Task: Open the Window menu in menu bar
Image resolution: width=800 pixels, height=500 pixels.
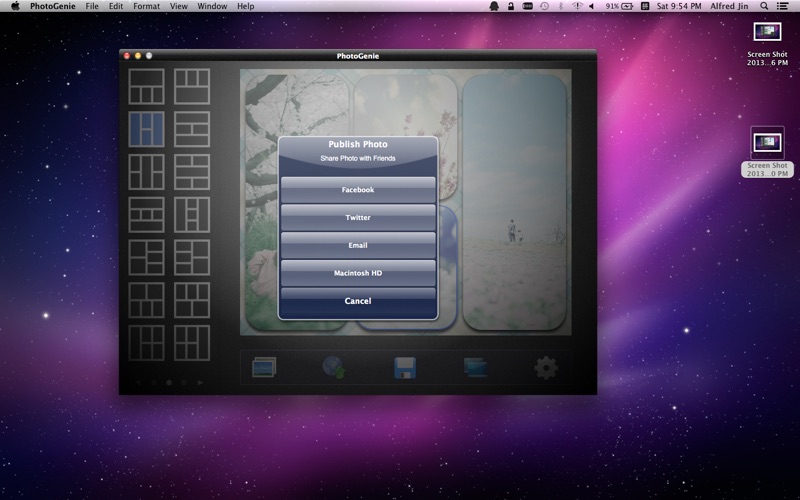Action: pyautogui.click(x=212, y=6)
